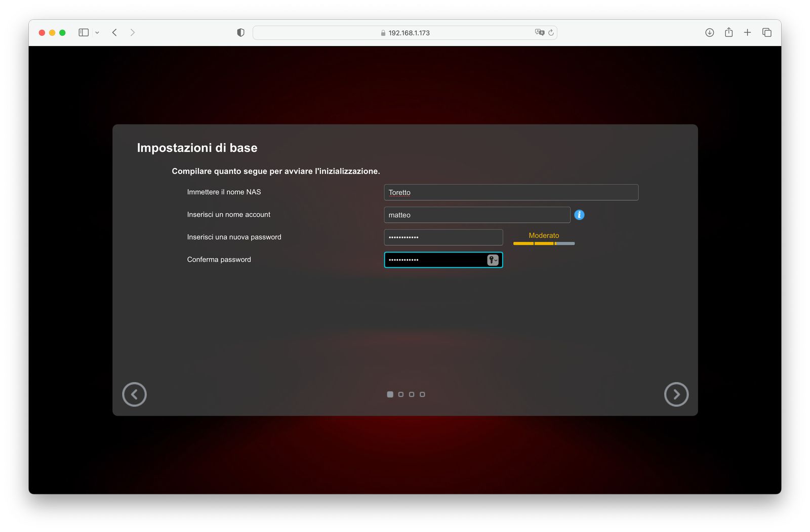
Task: Click the 'Impostazioni di base' heading
Action: click(197, 148)
